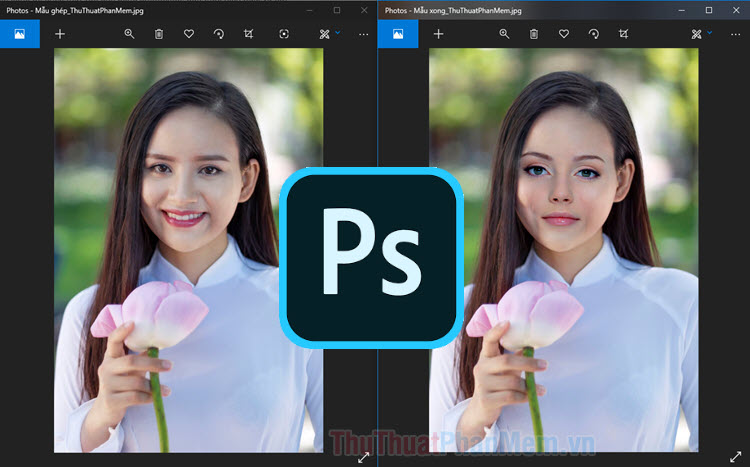Click the Mẫu xong photo in right window

pyautogui.click(x=563, y=250)
